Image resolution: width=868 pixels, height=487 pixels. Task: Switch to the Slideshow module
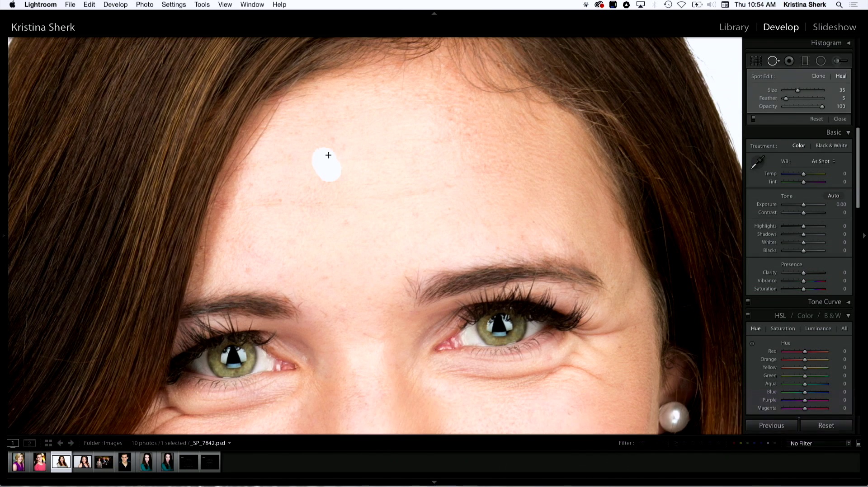834,27
